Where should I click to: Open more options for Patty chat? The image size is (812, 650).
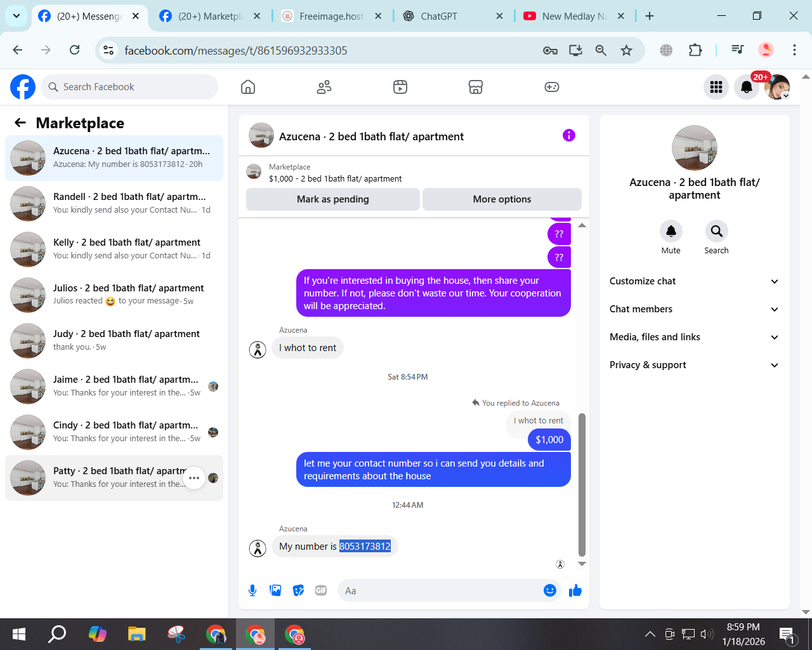[x=194, y=478]
